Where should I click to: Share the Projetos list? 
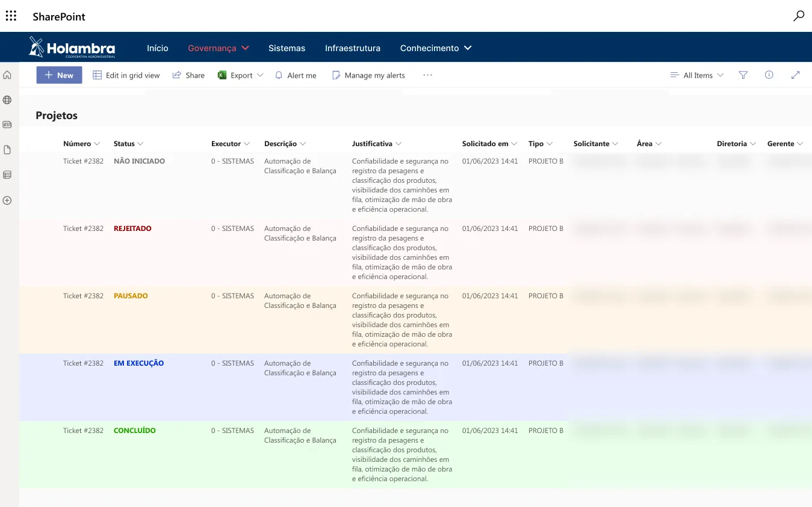(x=188, y=75)
